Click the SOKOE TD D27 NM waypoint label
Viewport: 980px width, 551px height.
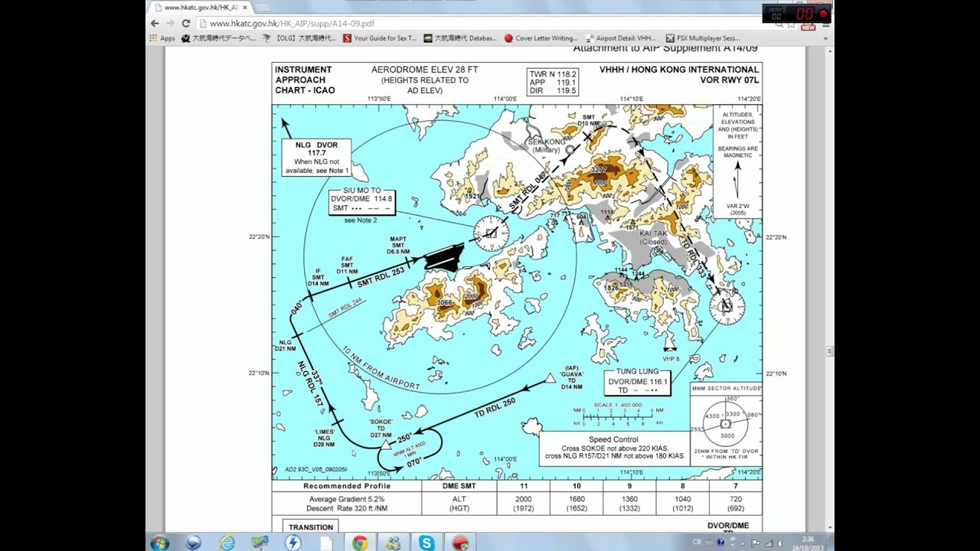coord(381,428)
